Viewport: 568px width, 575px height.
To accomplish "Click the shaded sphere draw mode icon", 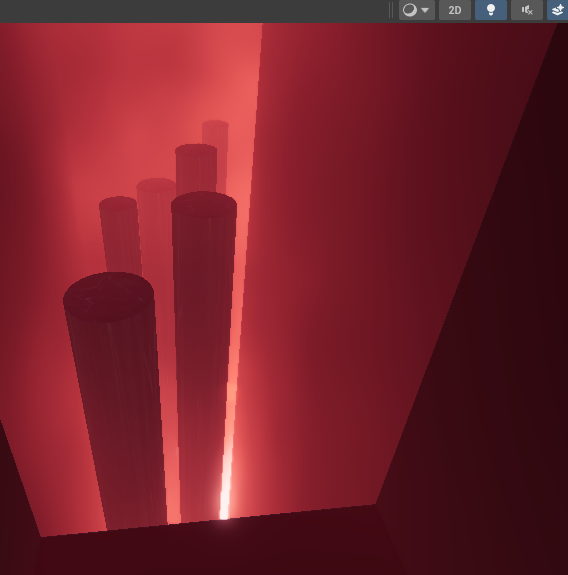I will click(x=410, y=10).
